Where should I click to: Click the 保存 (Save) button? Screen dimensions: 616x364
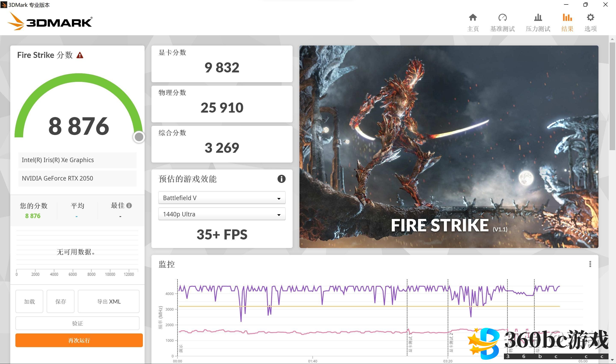click(60, 301)
